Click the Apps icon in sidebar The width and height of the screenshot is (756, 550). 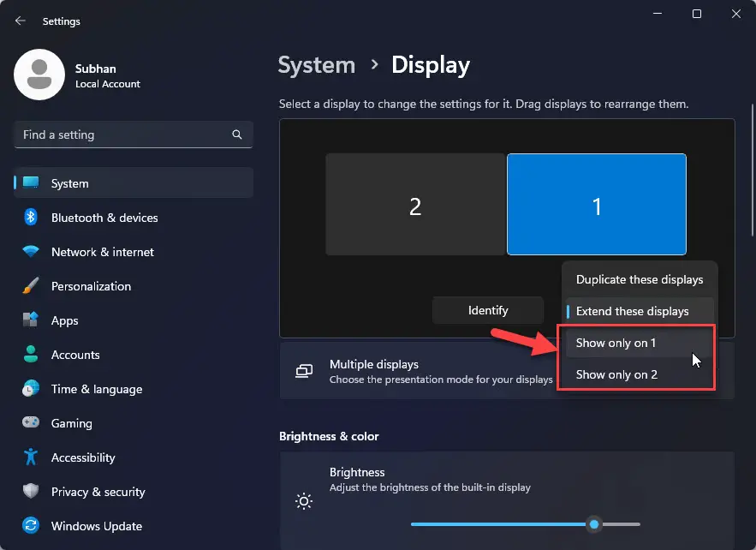coord(31,320)
